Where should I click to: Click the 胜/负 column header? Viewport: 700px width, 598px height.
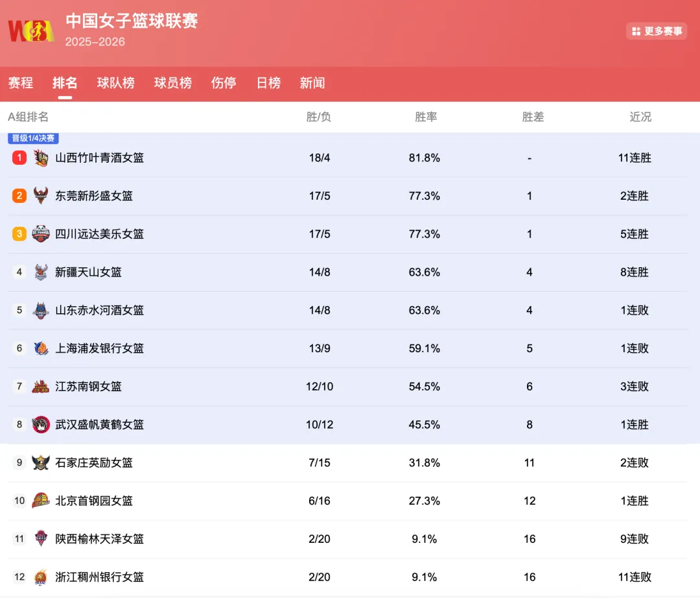(319, 117)
